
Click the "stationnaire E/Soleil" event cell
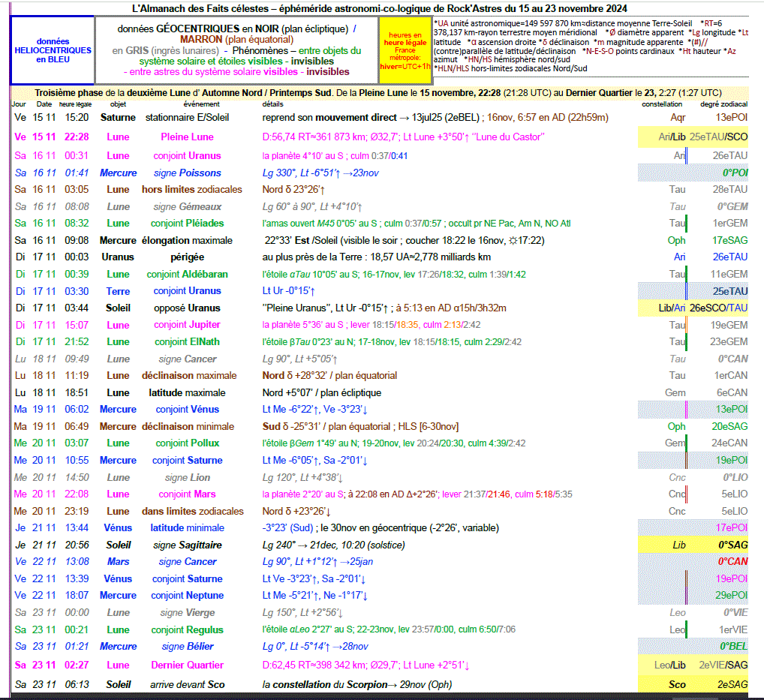[x=187, y=117]
